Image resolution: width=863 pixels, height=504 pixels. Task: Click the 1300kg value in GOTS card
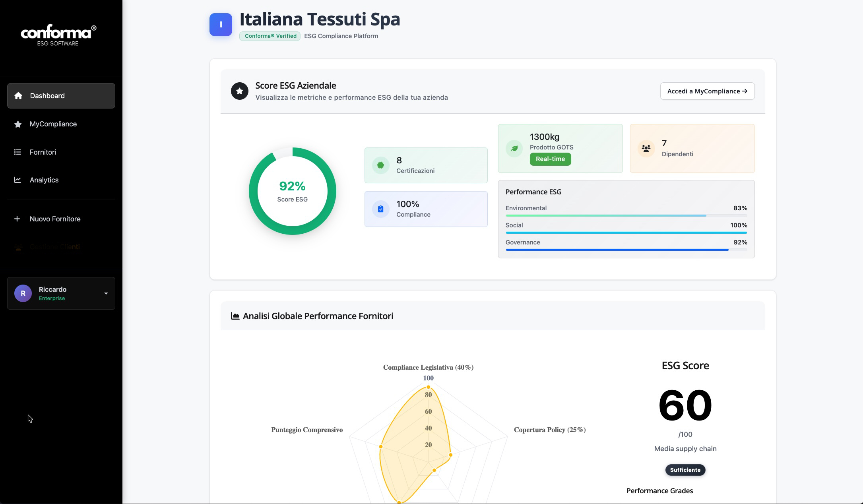pos(544,137)
